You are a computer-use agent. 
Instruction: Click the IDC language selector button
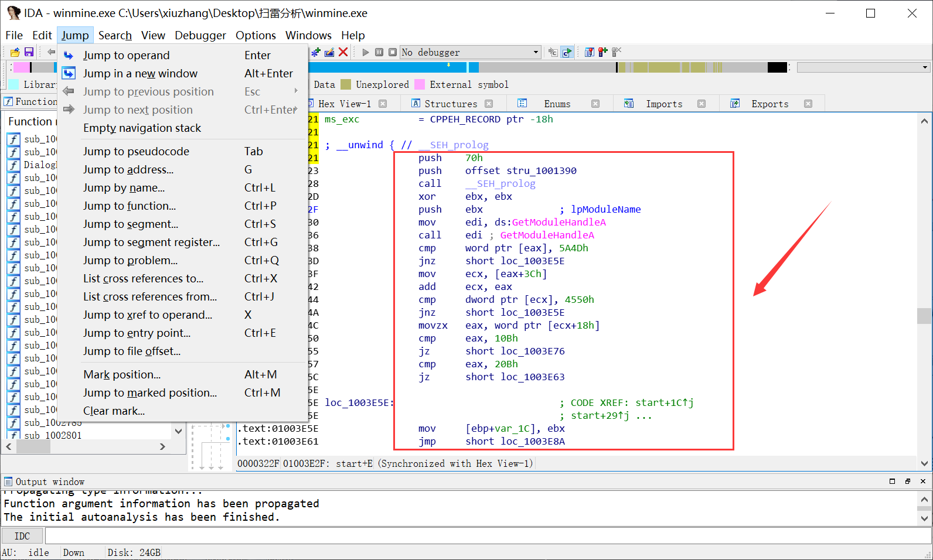22,535
